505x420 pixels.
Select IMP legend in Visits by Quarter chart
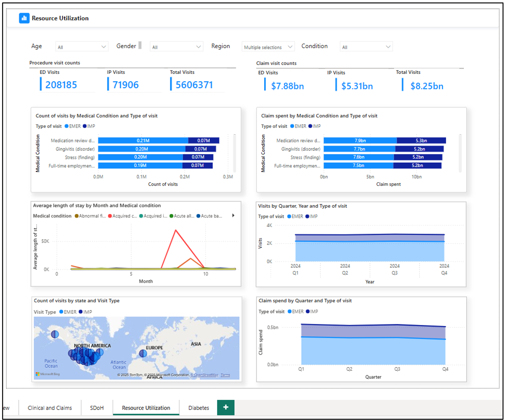(x=312, y=216)
